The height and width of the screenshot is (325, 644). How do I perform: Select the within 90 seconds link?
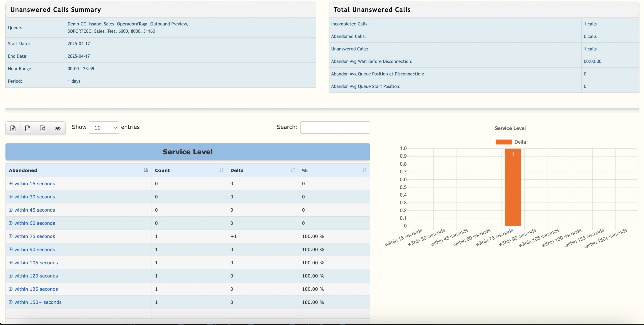pyautogui.click(x=35, y=249)
